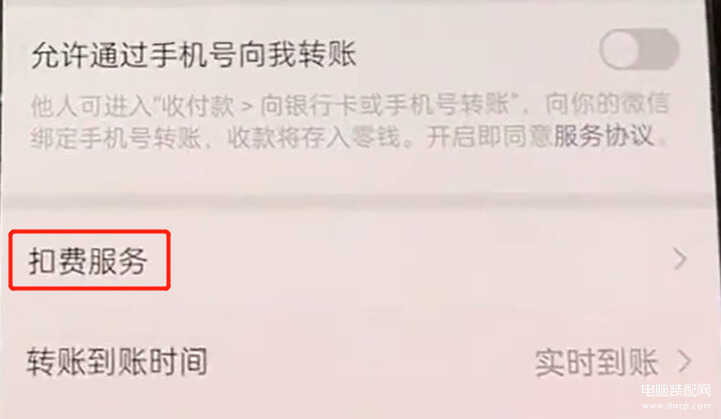Click the chevron arrow next to 实时到账
This screenshot has width=721, height=419.
tap(685, 362)
